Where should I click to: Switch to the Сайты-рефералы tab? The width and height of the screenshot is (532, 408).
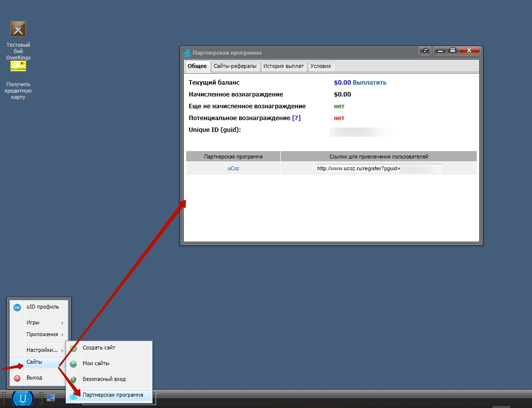pos(235,66)
